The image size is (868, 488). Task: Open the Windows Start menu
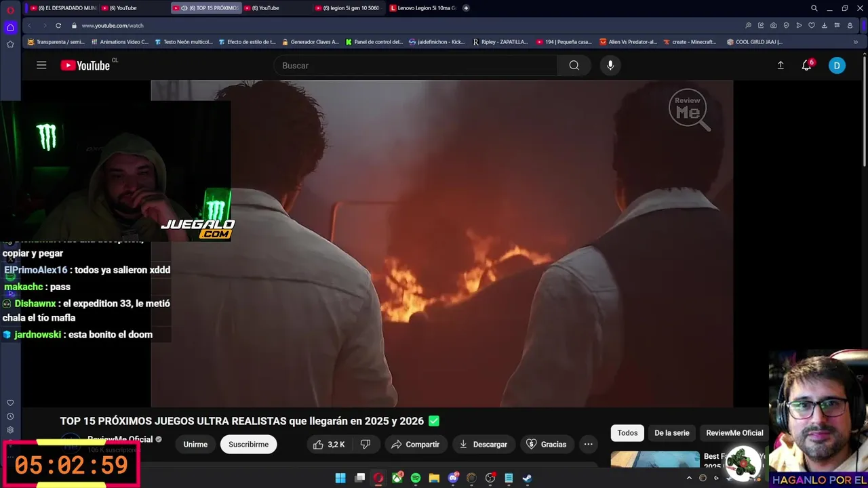(x=340, y=478)
